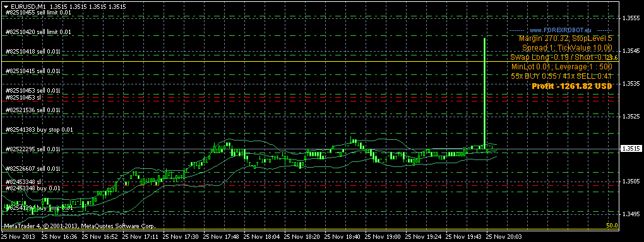Select order label #82510453 sell 0.01

click(32, 90)
